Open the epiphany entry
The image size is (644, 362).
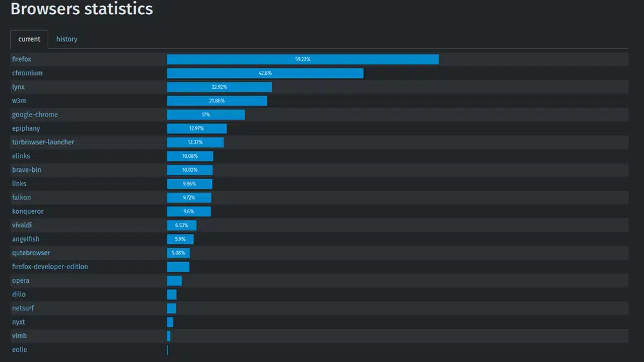point(26,128)
